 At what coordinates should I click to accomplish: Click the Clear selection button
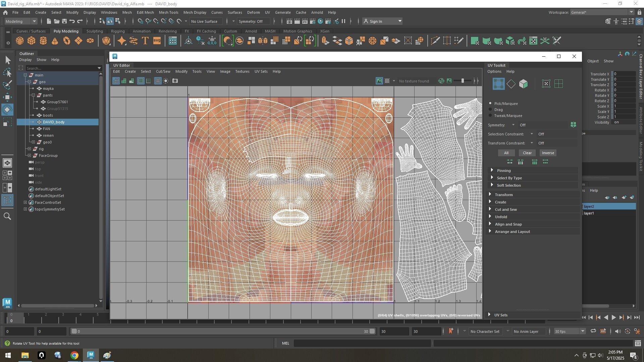[x=527, y=153]
